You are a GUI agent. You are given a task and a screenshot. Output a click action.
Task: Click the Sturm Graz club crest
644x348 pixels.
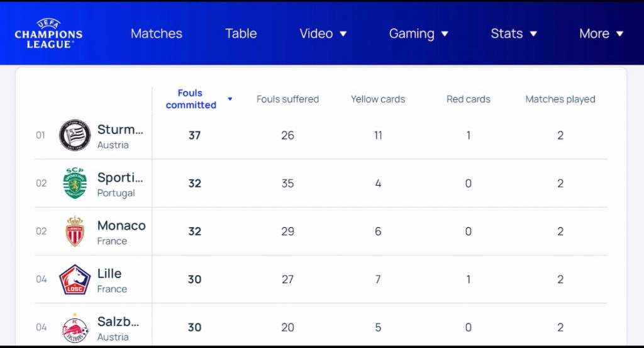(75, 135)
